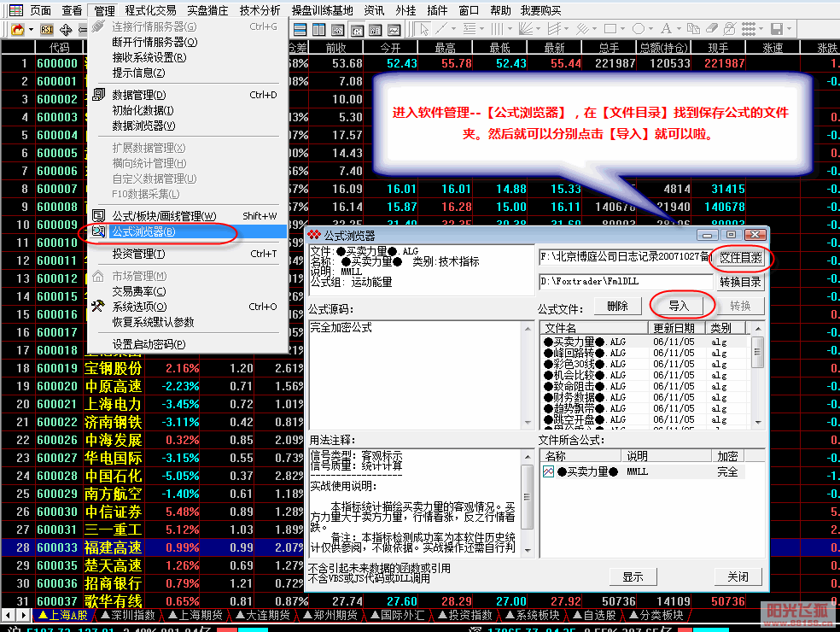Select the vertical period lines tool
This screenshot has width=840, height=632.
[497, 28]
